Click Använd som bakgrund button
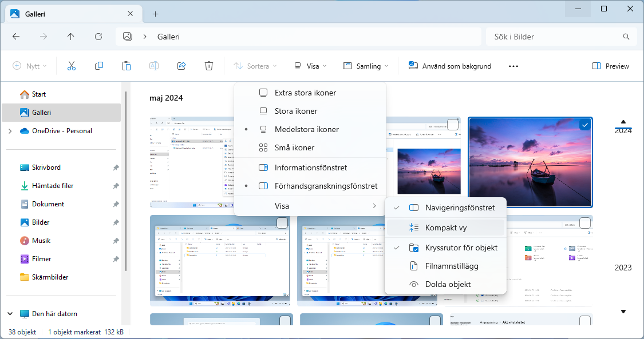 pyautogui.click(x=450, y=66)
